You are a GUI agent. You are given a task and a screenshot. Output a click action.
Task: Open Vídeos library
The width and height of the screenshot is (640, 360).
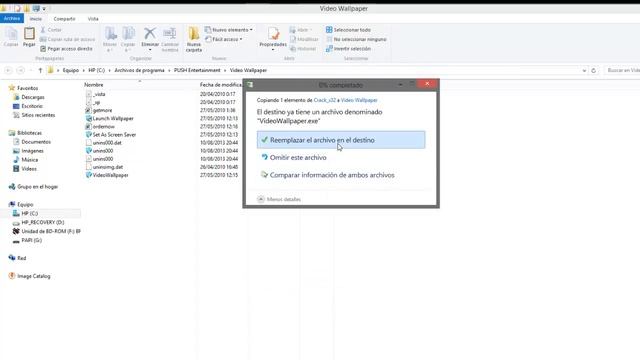pyautogui.click(x=29, y=169)
